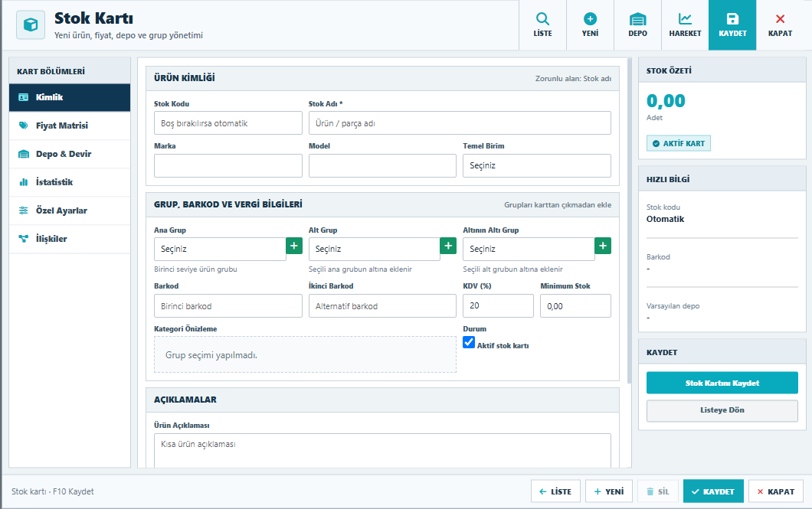Screen dimensions: 812x509
Task: Click the Stok Kartını Kaydet button
Action: click(x=722, y=383)
